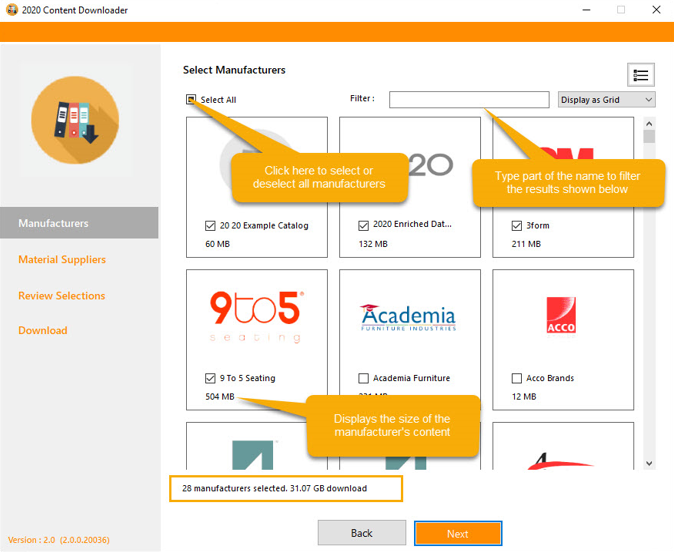The image size is (674, 552).
Task: Click the '12 MB' size text
Action: [524, 396]
